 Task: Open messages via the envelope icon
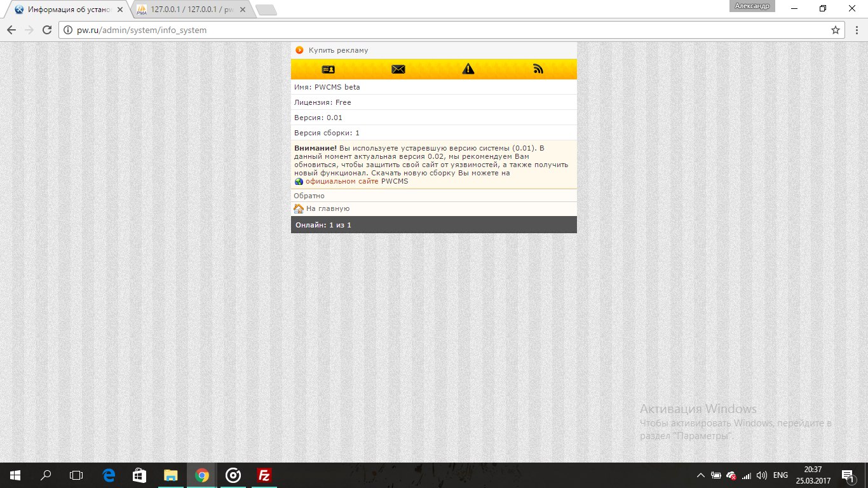pos(398,69)
